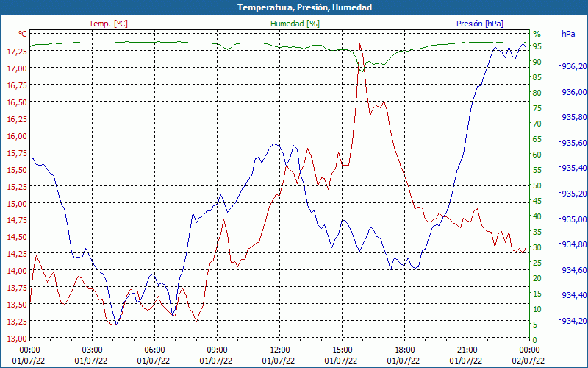Click the 16,50 temperature axis value
The height and width of the screenshot is (368, 588).
click(x=16, y=102)
